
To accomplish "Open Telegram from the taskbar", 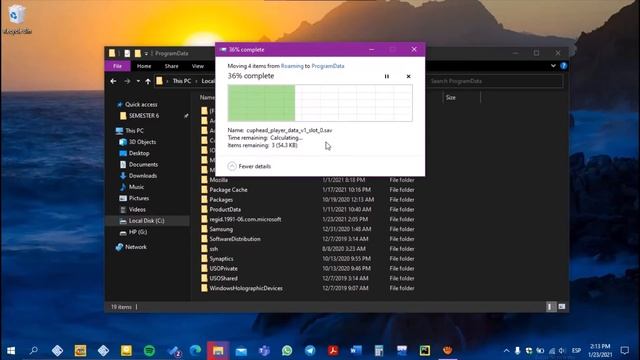I will [x=310, y=350].
